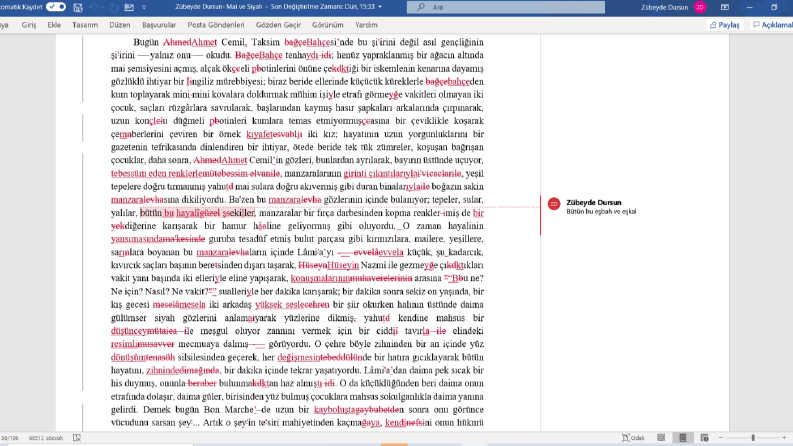Open the Ekle tab

click(x=54, y=25)
